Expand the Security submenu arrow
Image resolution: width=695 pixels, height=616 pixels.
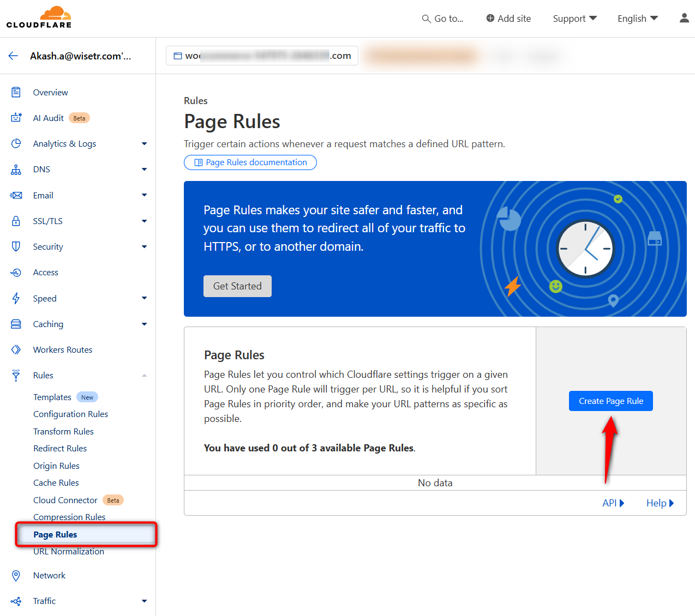point(144,246)
